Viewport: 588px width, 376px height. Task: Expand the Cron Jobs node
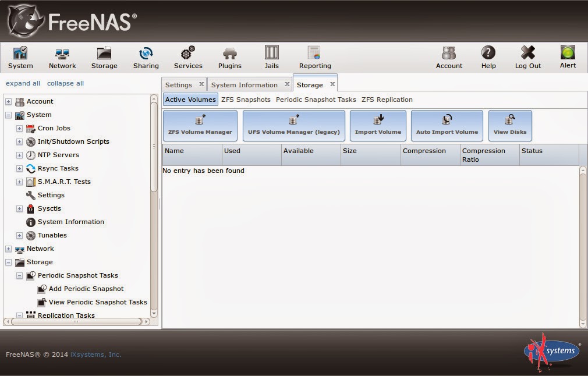(x=19, y=129)
